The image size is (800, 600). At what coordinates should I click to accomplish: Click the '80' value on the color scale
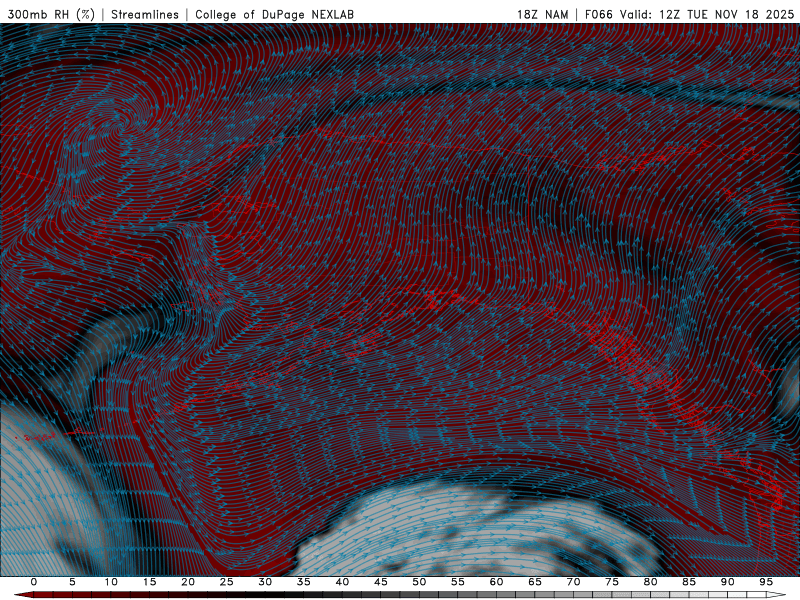click(x=650, y=582)
